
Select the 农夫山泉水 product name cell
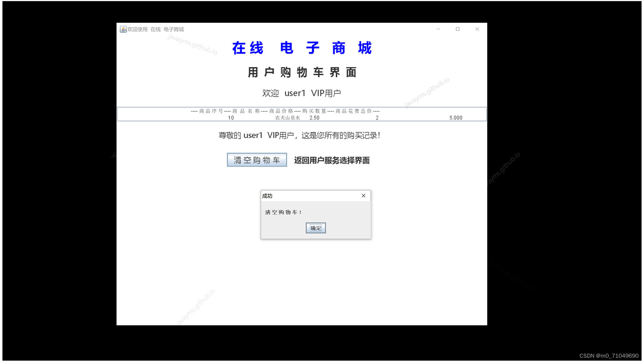(287, 118)
